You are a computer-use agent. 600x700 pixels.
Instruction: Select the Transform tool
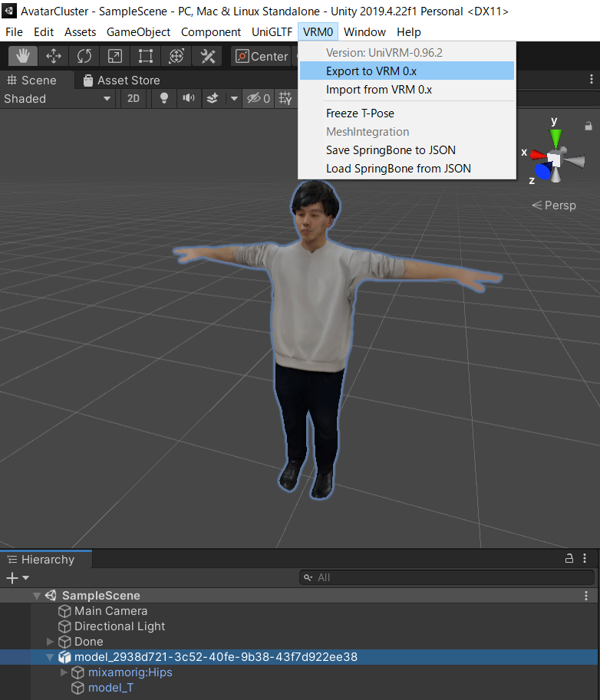coord(176,56)
